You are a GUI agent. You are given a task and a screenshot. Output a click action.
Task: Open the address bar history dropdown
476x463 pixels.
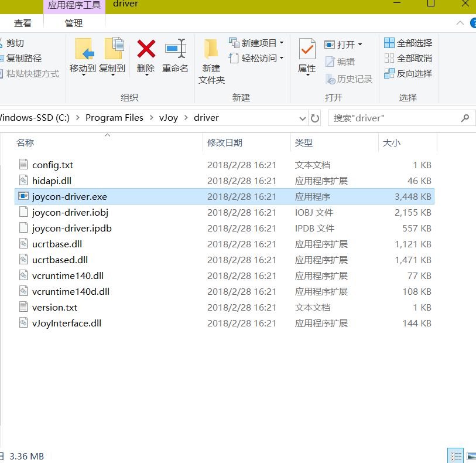click(x=303, y=118)
